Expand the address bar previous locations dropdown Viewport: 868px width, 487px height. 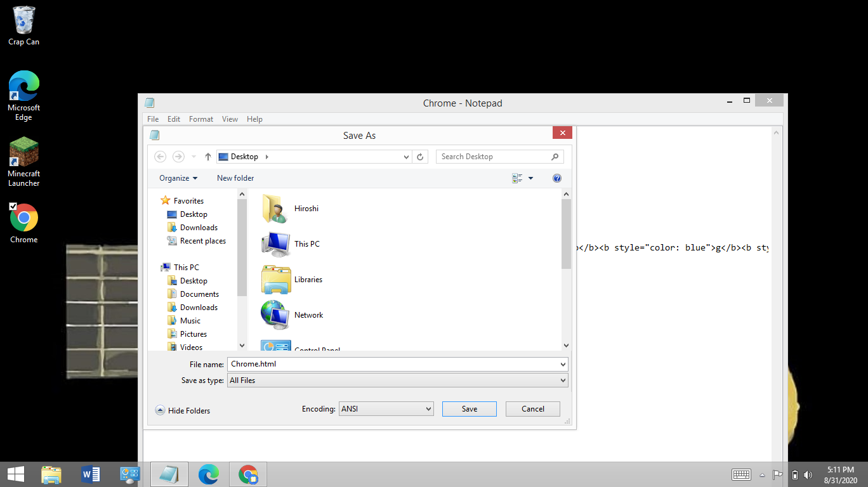click(407, 157)
